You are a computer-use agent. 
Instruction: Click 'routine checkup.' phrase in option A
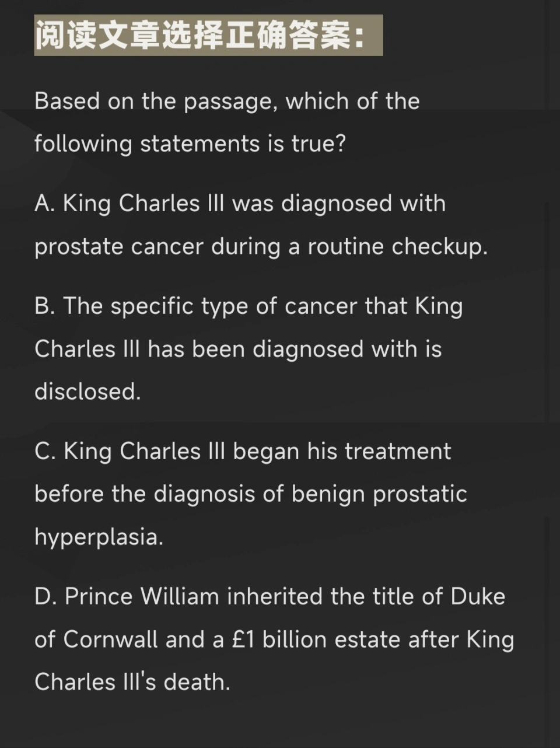(x=397, y=247)
